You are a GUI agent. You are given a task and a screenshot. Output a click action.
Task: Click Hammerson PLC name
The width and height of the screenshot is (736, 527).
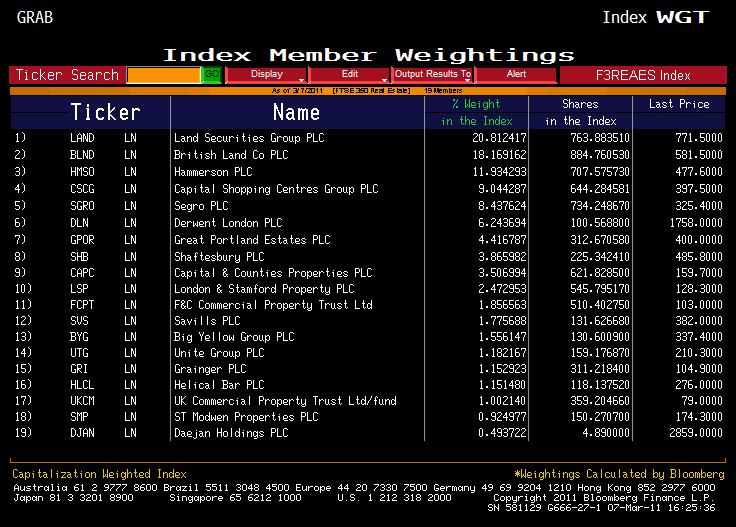[213, 172]
